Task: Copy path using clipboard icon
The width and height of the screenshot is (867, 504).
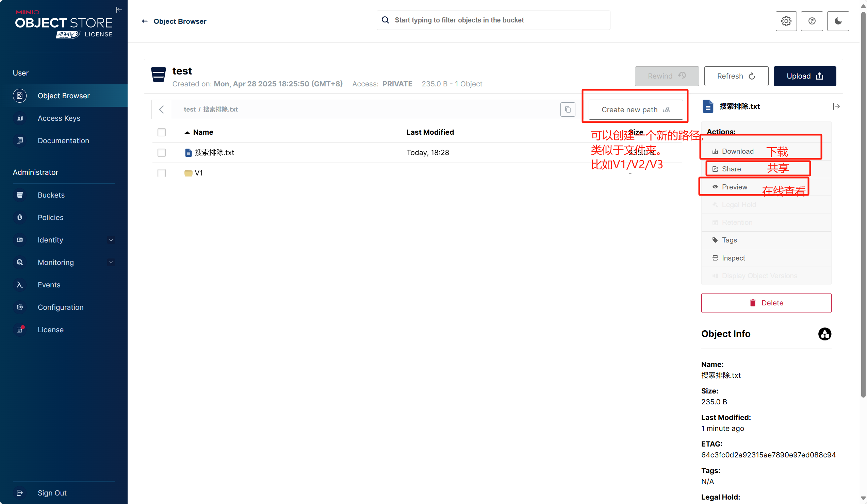Action: (x=568, y=109)
